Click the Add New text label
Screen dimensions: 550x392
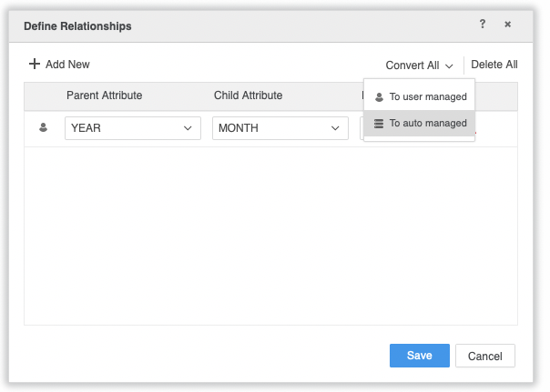point(67,65)
